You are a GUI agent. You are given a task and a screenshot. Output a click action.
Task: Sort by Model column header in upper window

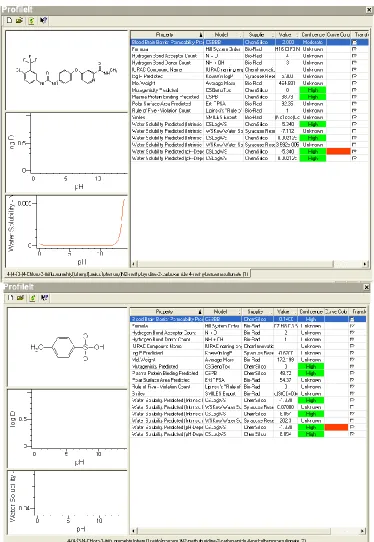[223, 35]
